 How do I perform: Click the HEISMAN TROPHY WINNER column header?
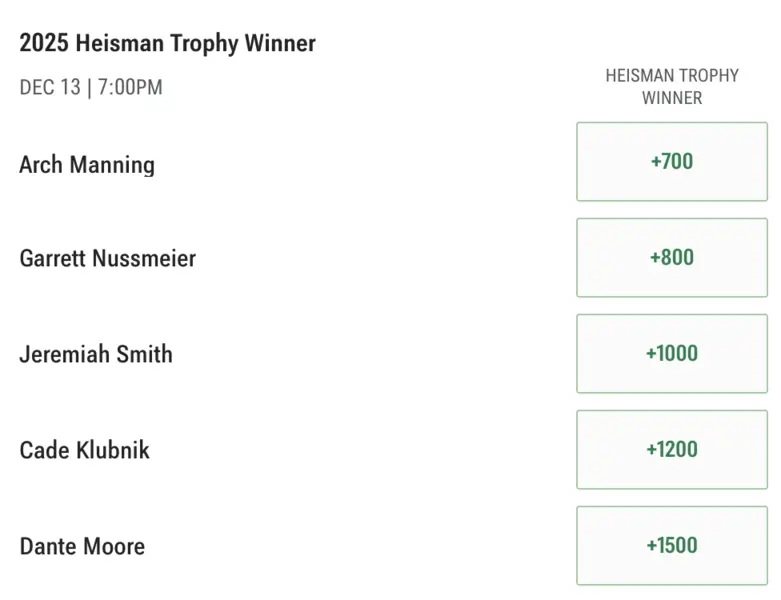(671, 86)
